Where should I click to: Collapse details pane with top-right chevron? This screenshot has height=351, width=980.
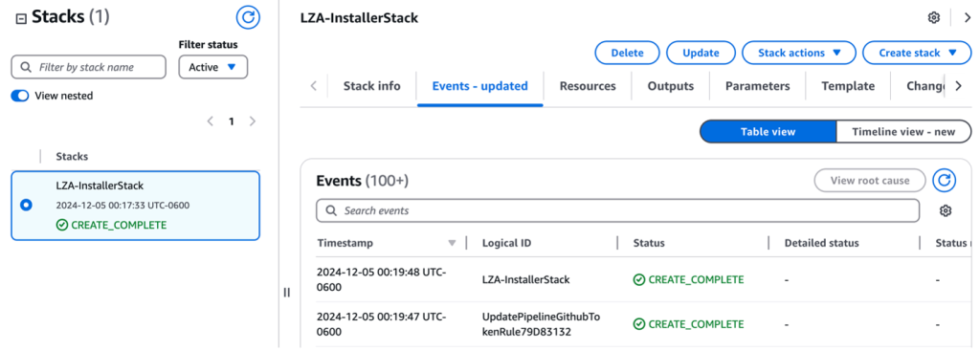click(968, 17)
